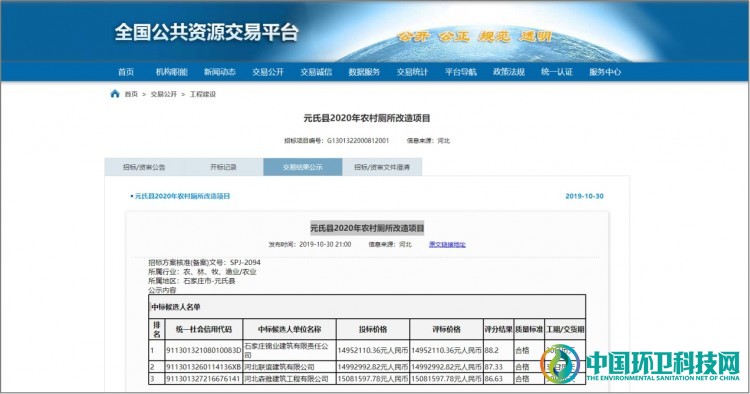Click 服务中心 in the navigation bar
750x394 pixels.
[x=605, y=72]
